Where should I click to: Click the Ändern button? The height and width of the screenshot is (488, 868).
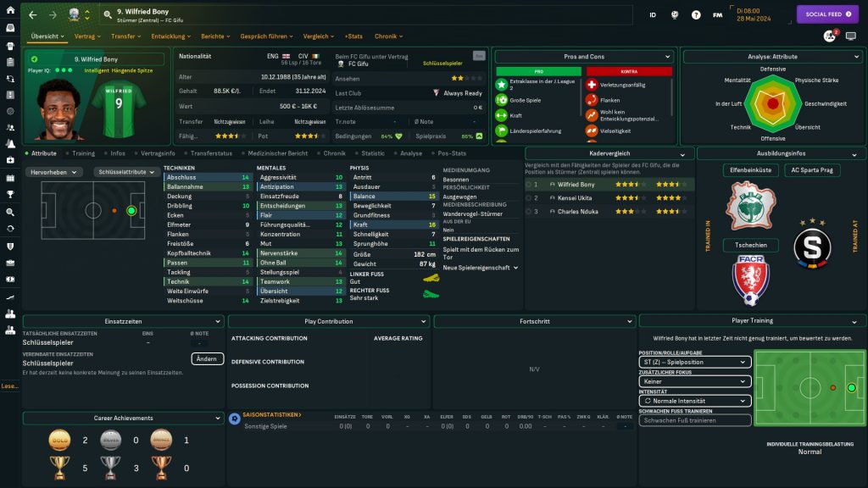coord(208,358)
